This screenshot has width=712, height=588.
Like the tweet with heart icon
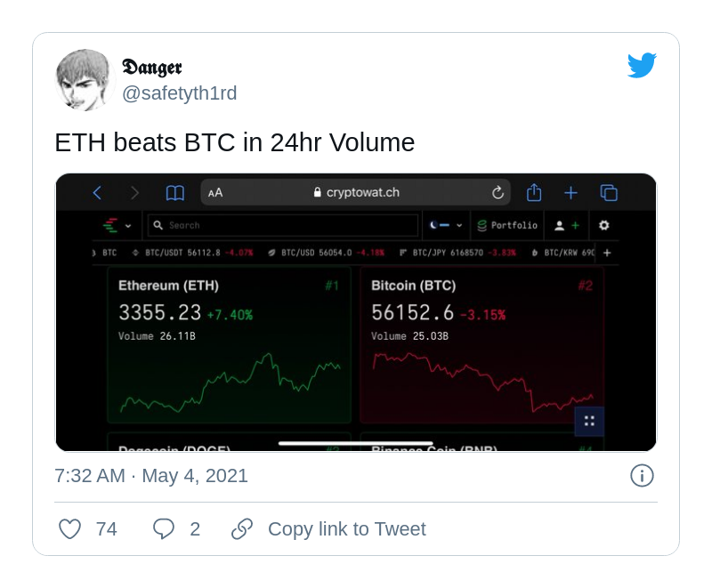tap(70, 529)
